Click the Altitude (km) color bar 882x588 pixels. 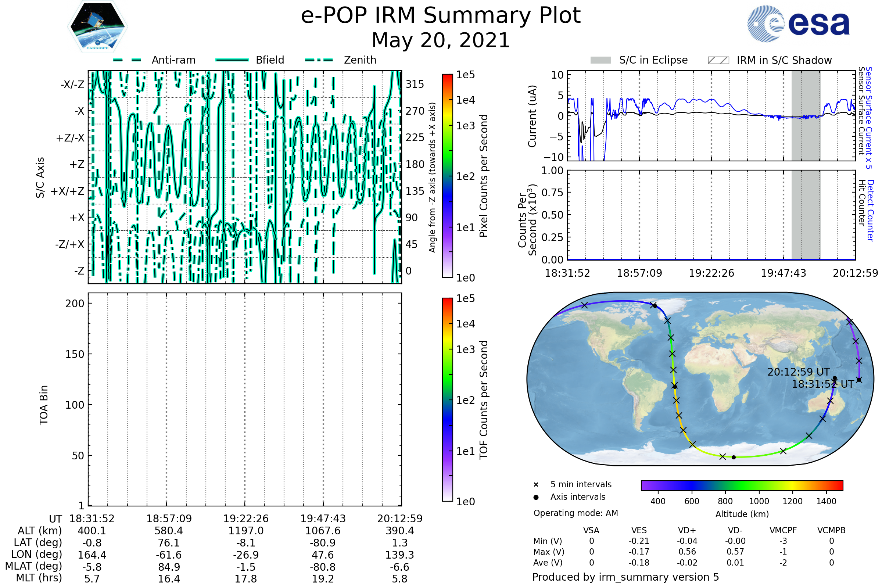[742, 485]
